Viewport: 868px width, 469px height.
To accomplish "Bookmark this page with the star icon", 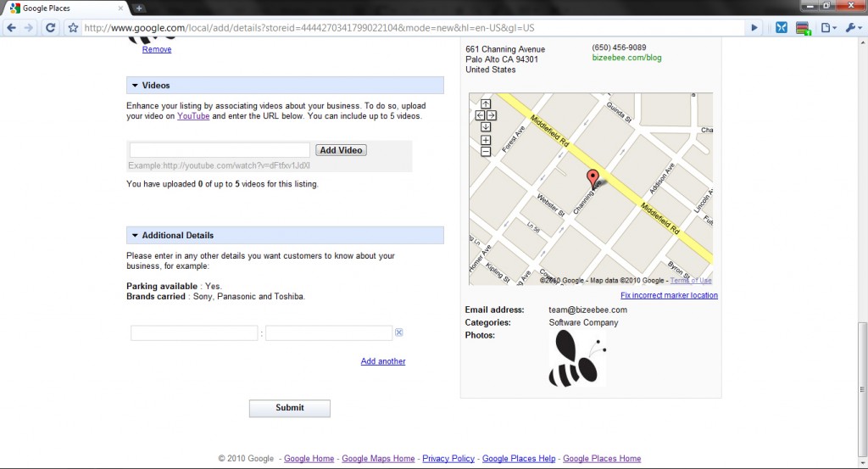I will pyautogui.click(x=73, y=28).
